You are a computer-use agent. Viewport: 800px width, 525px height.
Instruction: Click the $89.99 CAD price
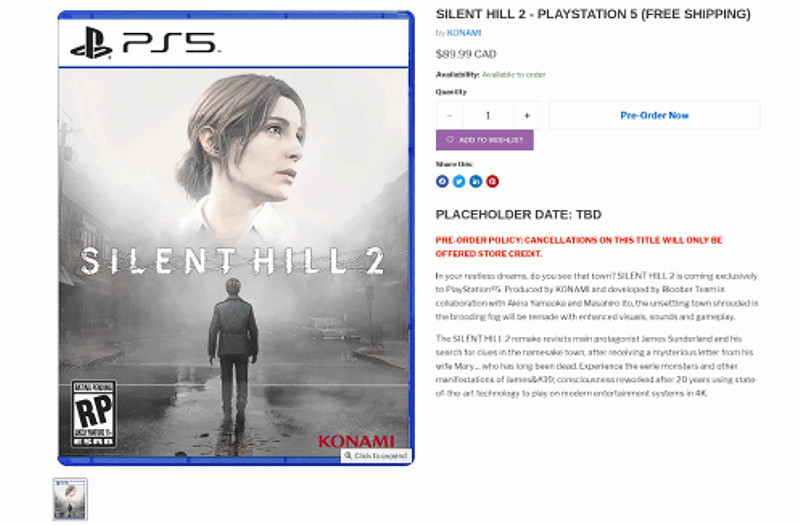466,54
